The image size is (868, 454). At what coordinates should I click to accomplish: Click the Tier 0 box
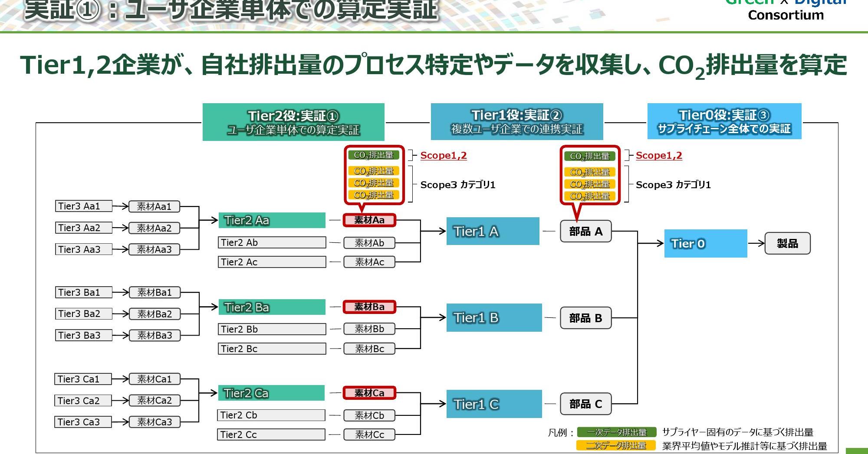(705, 244)
